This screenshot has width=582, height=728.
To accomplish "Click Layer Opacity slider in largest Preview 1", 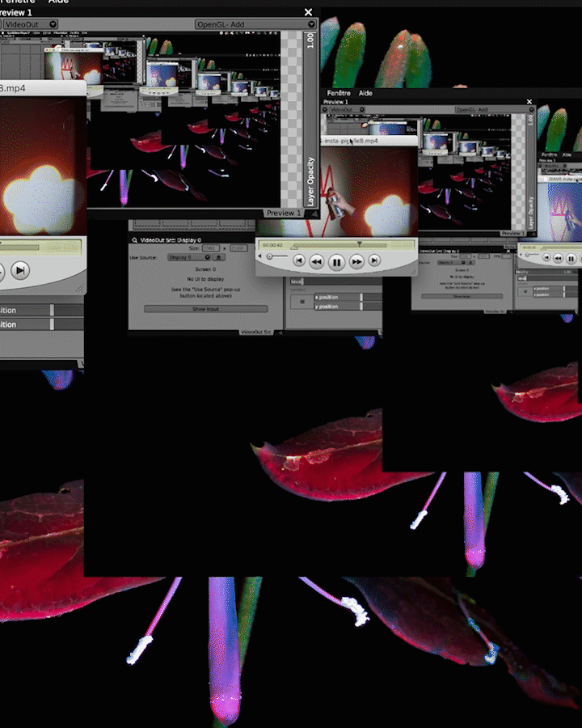I will 310,120.
